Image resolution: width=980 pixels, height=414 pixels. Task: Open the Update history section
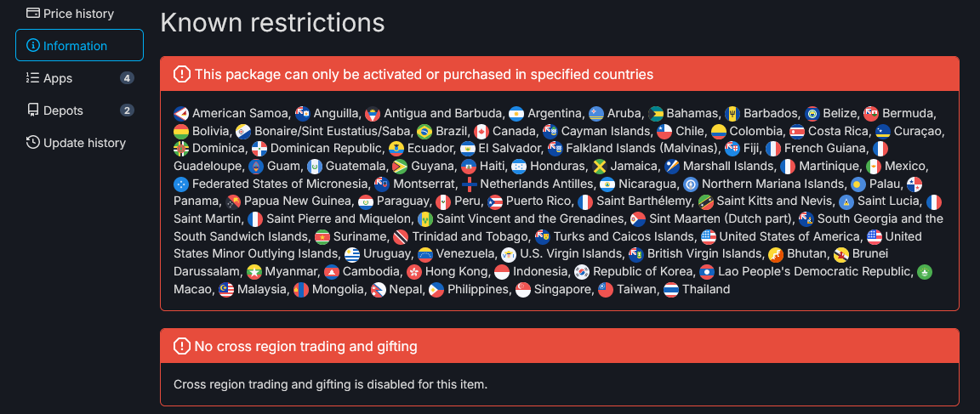point(79,143)
